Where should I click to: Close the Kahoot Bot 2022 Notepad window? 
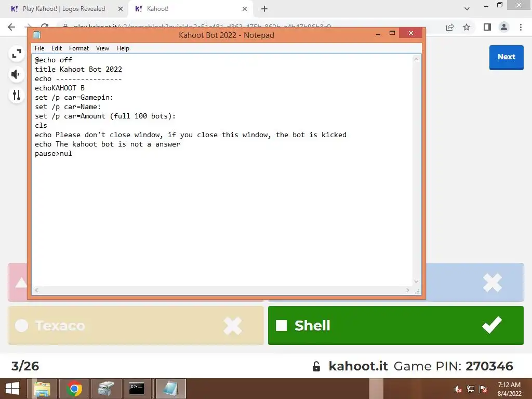pos(410,33)
